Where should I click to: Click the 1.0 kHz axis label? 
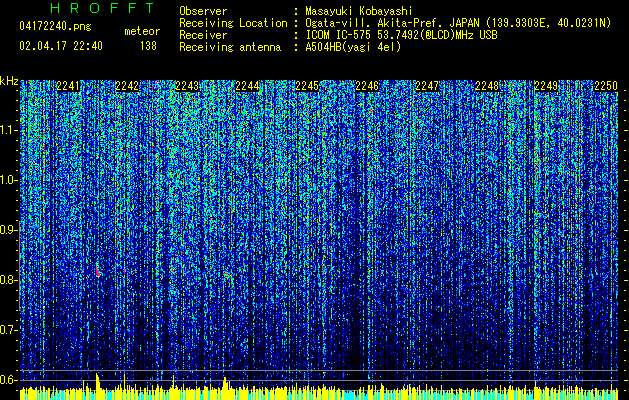(9, 180)
